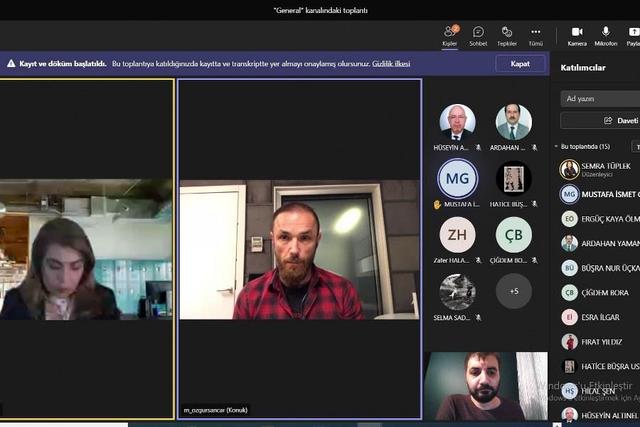Toggle the Kamera button
Image resolution: width=640 pixels, height=427 pixels.
point(577,36)
